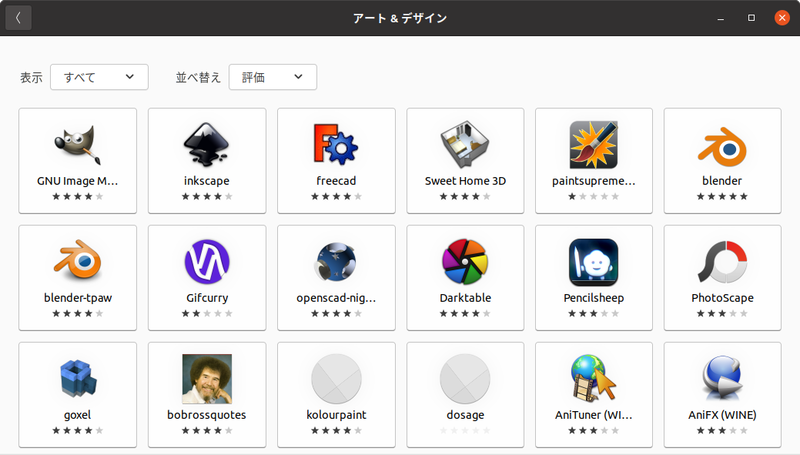Open the Gifcurry app icon
This screenshot has height=455, width=800.
[207, 262]
